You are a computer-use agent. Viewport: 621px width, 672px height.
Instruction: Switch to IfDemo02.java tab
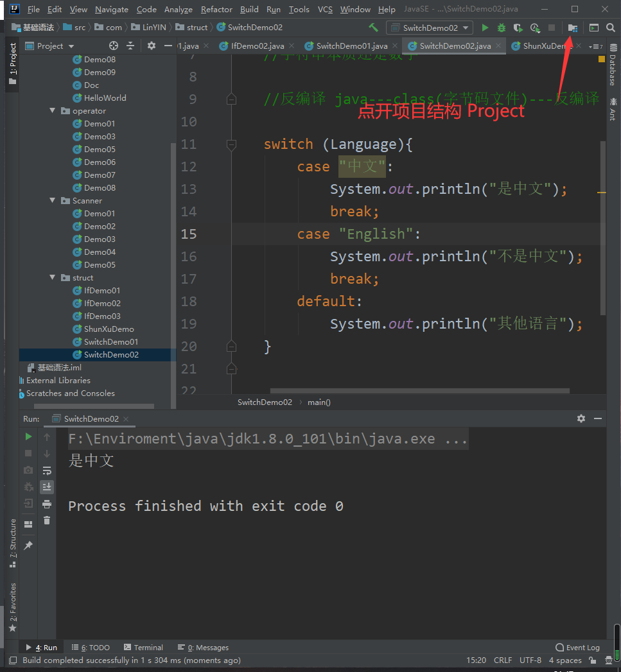(258, 46)
